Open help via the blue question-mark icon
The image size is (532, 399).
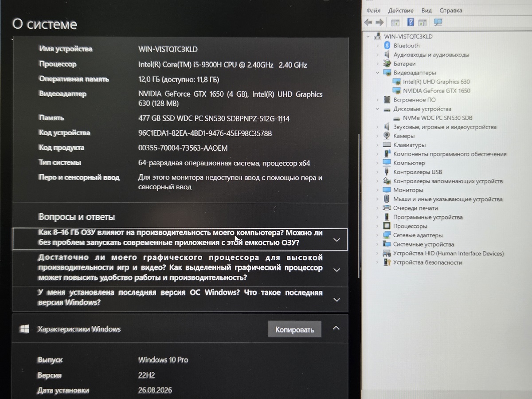click(x=411, y=22)
